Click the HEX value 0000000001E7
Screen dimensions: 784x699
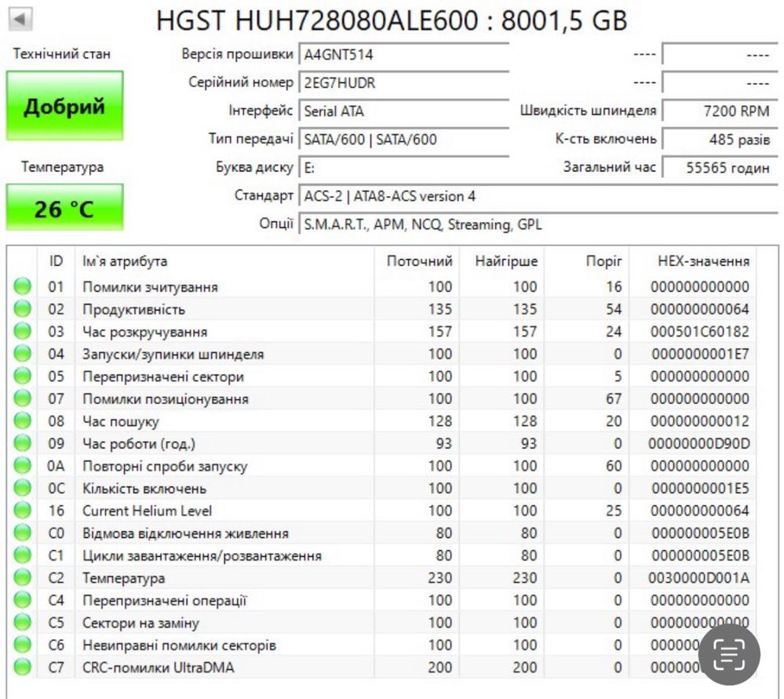click(699, 354)
